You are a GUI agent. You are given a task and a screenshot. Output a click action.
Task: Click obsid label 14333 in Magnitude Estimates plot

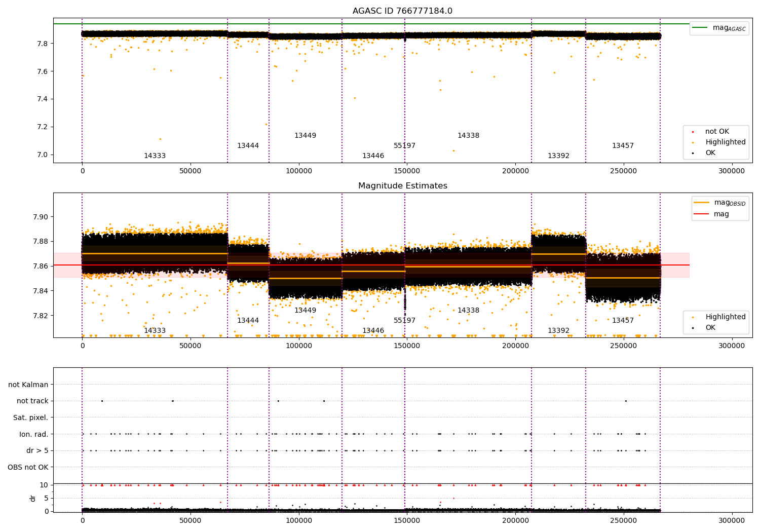[155, 331]
